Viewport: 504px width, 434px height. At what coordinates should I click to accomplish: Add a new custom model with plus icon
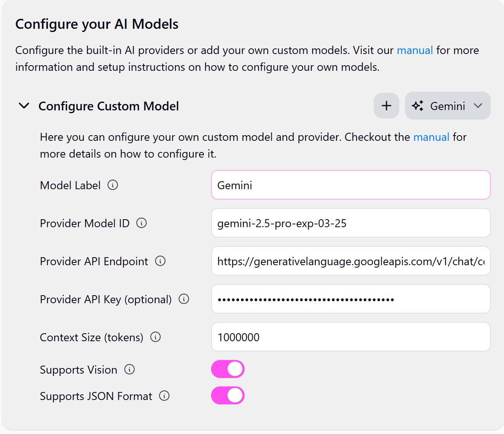point(386,106)
